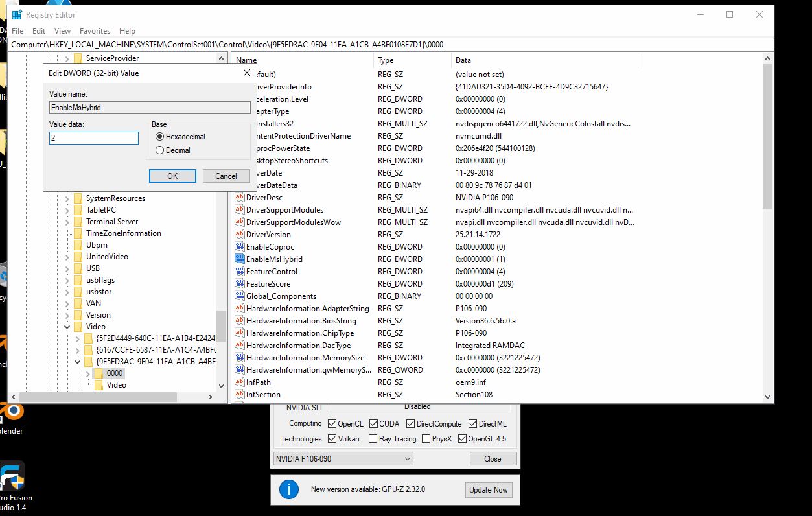Click Close in the GPU-Z window
This screenshot has height=516, width=812.
coord(493,459)
